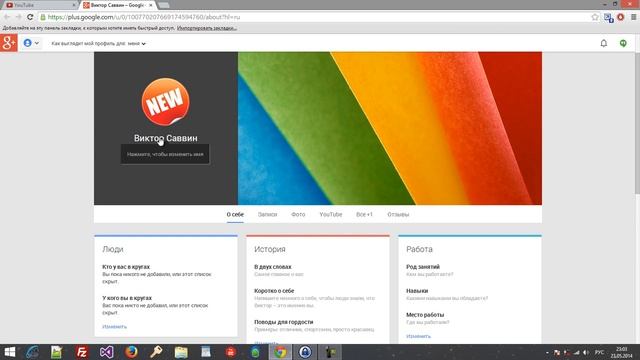Open the green account avatar menu
Image resolution: width=640 pixels, height=360 pixels.
[x=623, y=43]
